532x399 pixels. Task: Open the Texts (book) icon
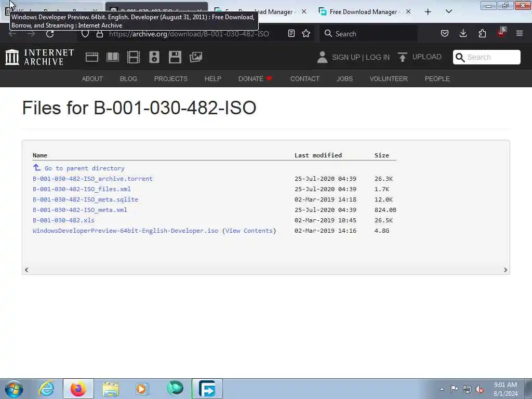113,57
